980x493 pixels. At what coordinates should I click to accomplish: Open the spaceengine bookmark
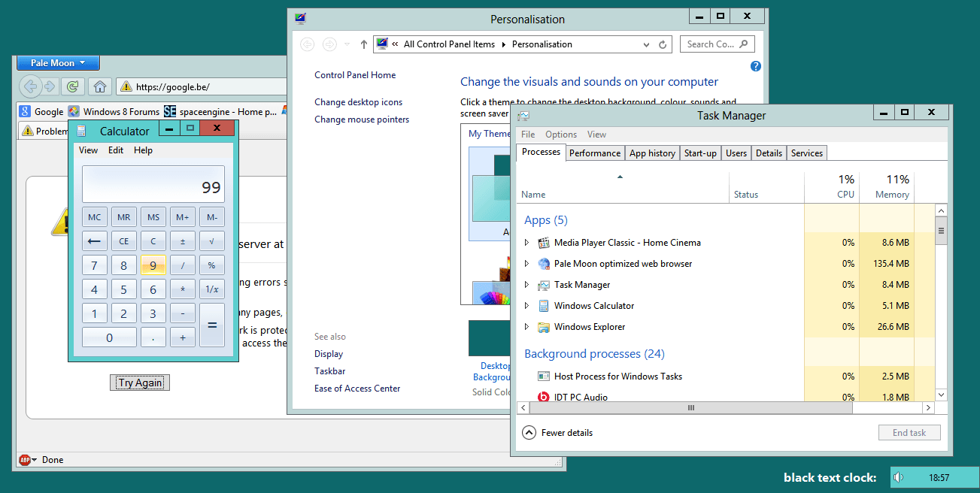click(x=221, y=111)
